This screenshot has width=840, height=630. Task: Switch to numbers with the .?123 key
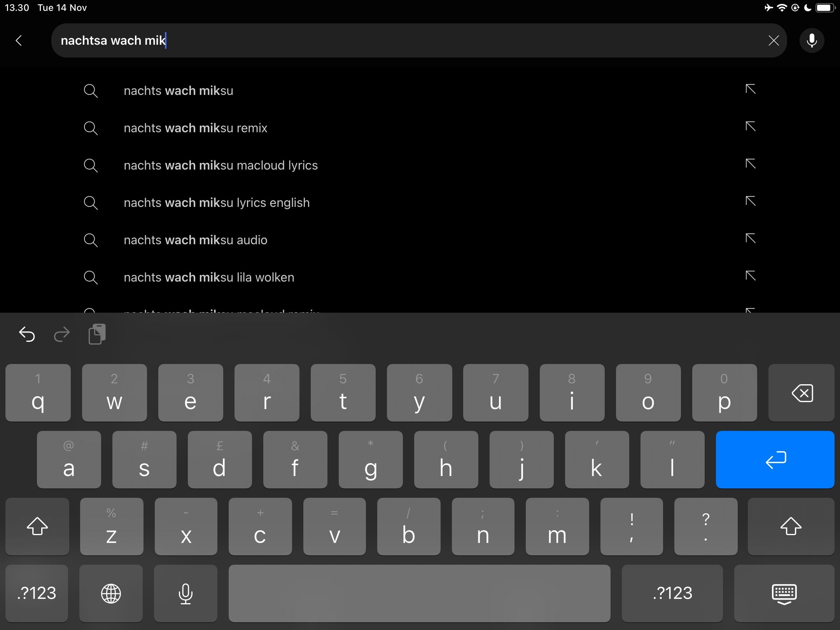pyautogui.click(x=38, y=593)
